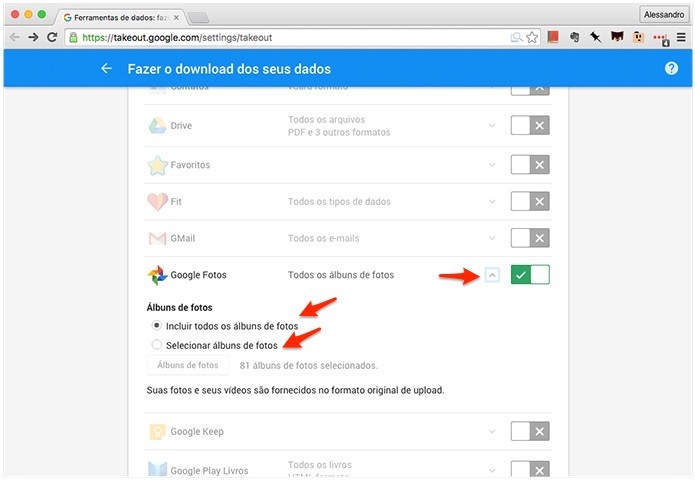The image size is (695, 480).
Task: Click the pushpin extension icon
Action: 595,37
